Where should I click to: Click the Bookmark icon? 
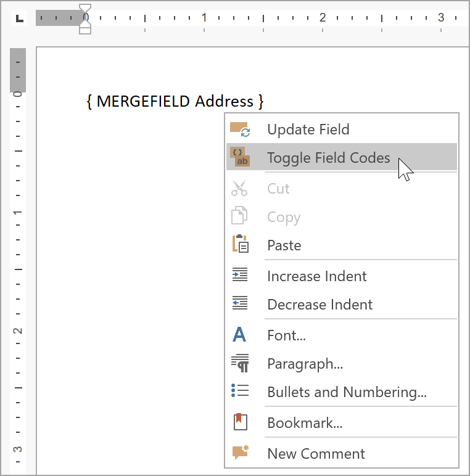point(239,422)
